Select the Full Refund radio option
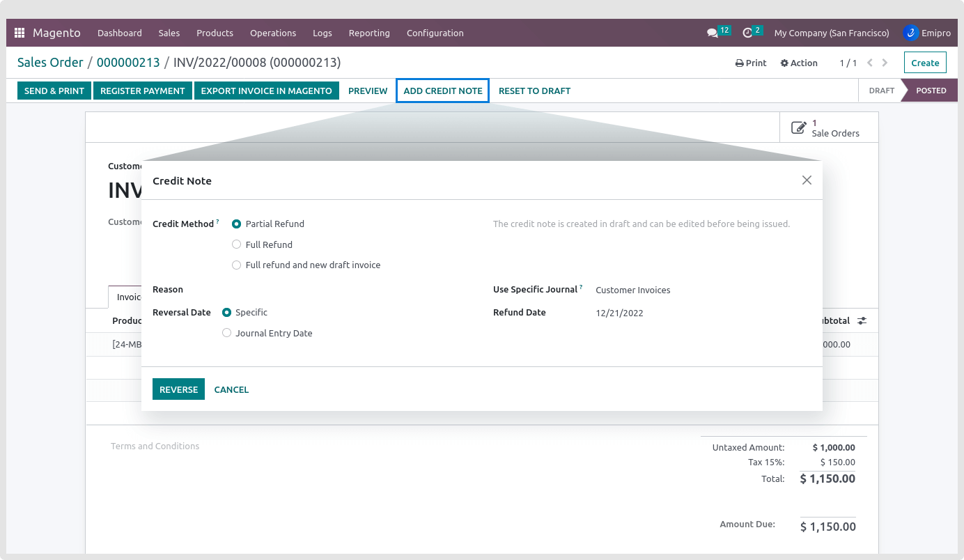Viewport: 964px width, 560px height. tap(237, 244)
